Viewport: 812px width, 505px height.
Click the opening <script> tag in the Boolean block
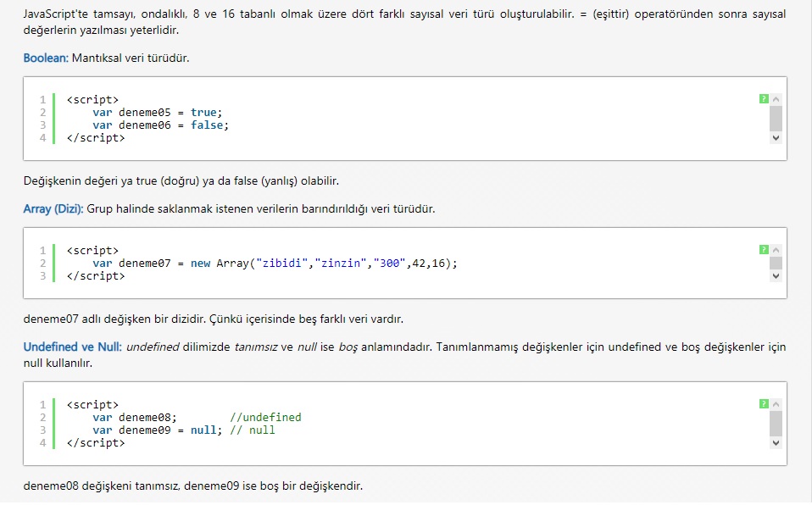pos(92,99)
